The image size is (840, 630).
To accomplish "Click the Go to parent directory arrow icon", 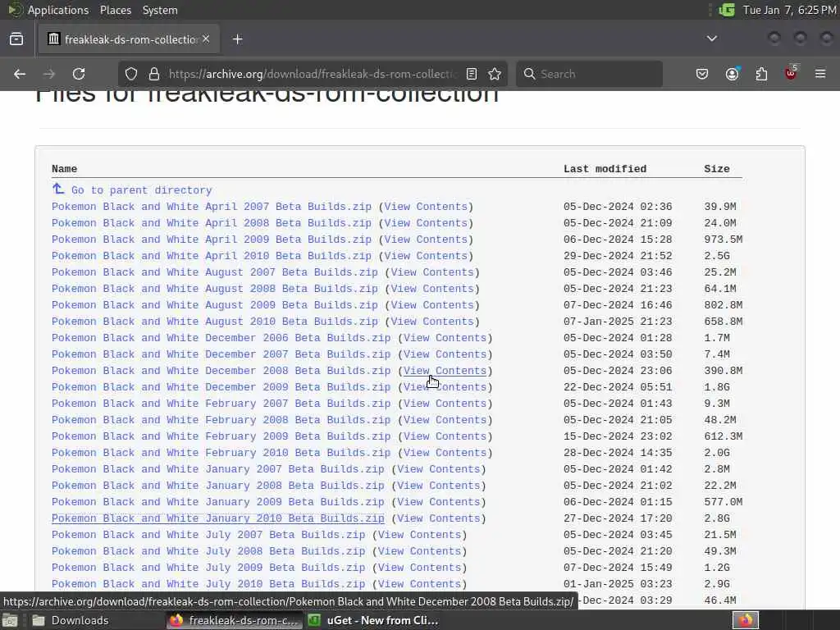I will pyautogui.click(x=58, y=189).
